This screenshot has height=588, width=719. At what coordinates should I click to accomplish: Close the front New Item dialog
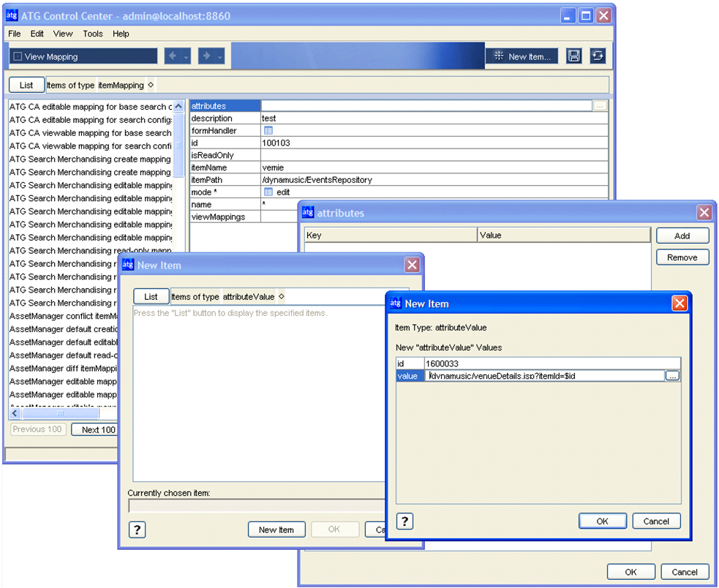tap(679, 304)
